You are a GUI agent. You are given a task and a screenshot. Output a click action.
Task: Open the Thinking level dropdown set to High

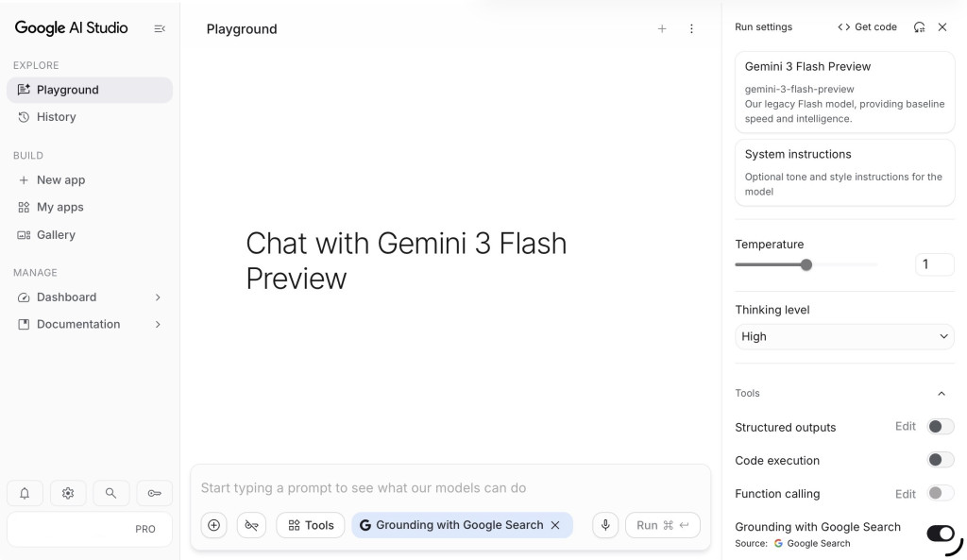point(844,336)
